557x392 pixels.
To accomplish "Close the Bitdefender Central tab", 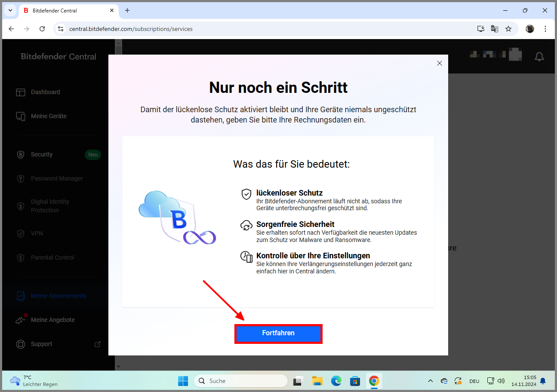I will (x=113, y=10).
